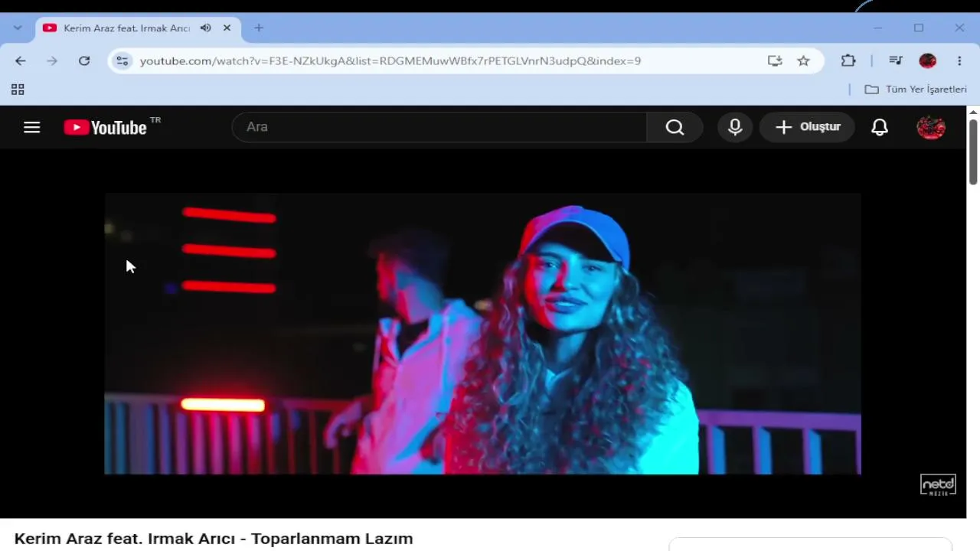View site information icon in address bar
This screenshot has width=980, height=551.
pos(122,61)
